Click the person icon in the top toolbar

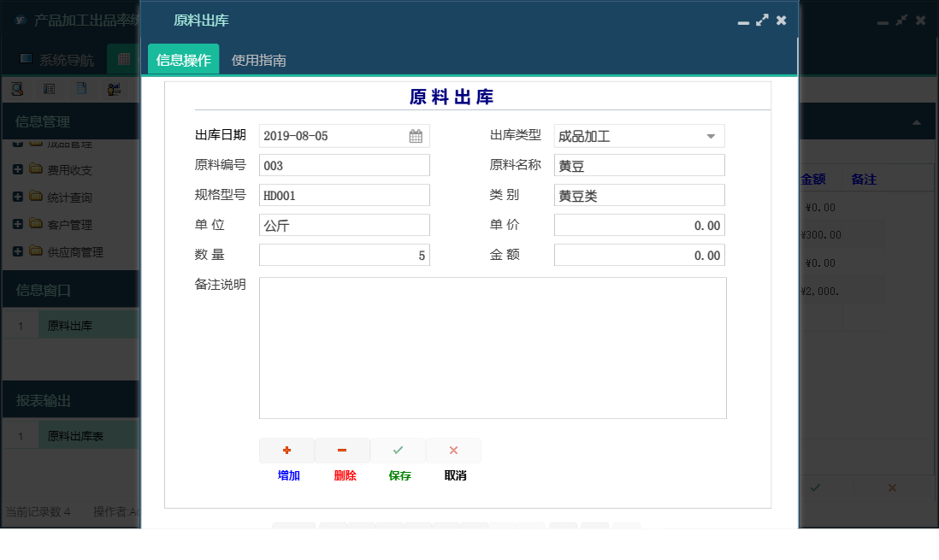pyautogui.click(x=114, y=88)
